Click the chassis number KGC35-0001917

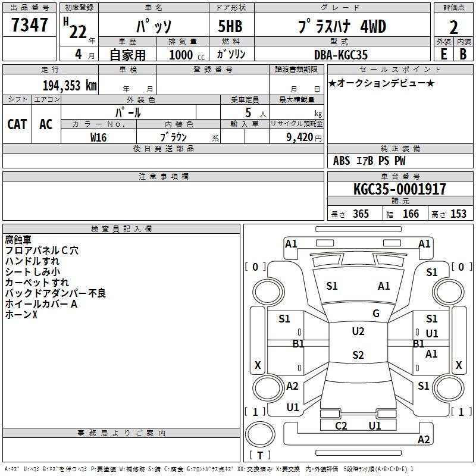tap(400, 189)
